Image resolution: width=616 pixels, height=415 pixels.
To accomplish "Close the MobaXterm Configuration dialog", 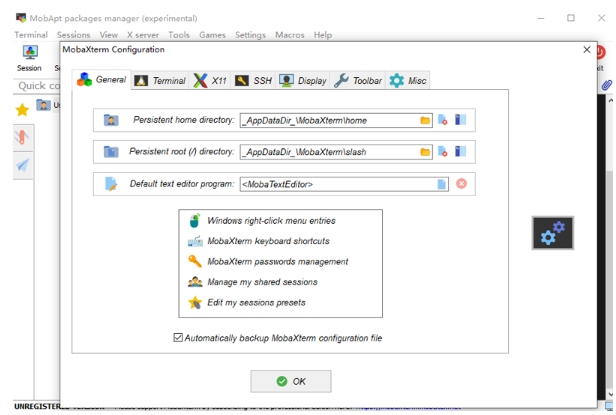I will [587, 50].
